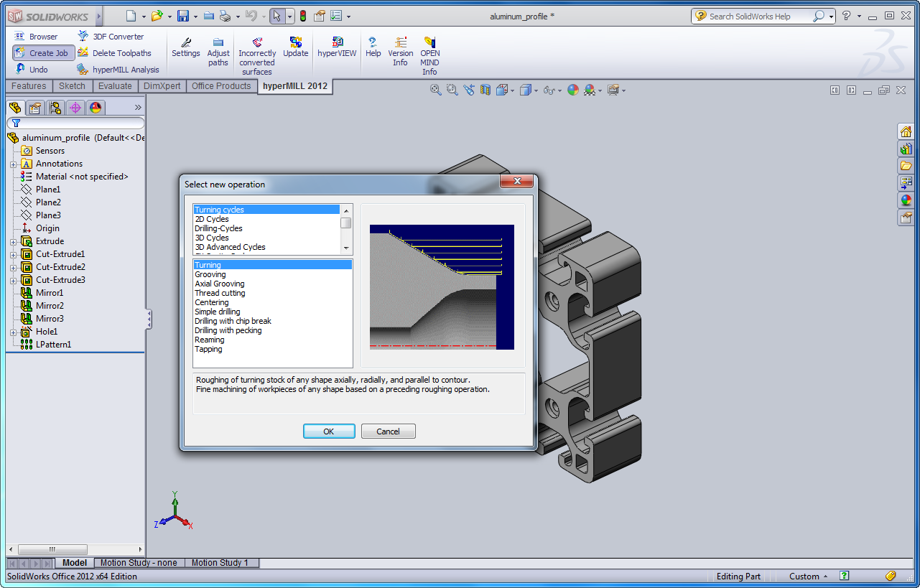Show Version Info
The height and width of the screenshot is (588, 920).
(401, 52)
